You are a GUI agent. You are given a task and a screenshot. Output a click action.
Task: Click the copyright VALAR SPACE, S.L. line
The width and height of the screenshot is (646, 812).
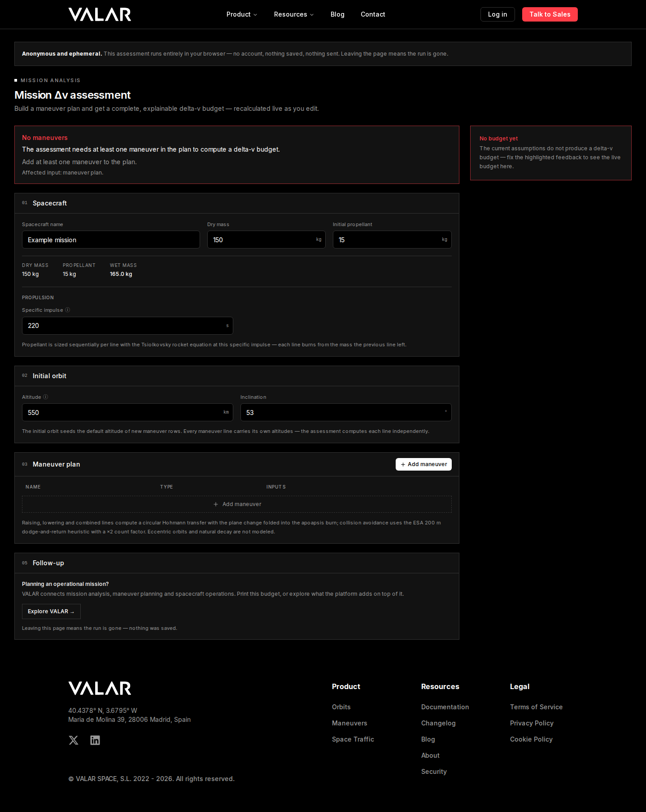(151, 779)
